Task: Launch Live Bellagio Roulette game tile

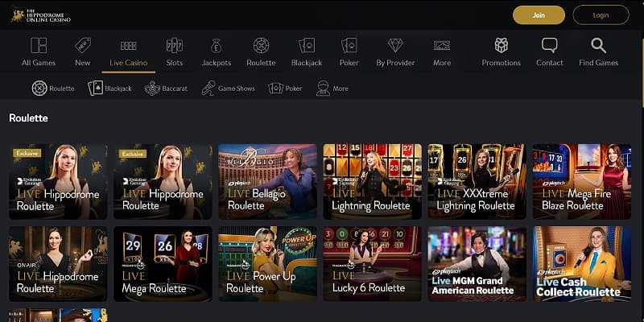Action: tap(267, 182)
